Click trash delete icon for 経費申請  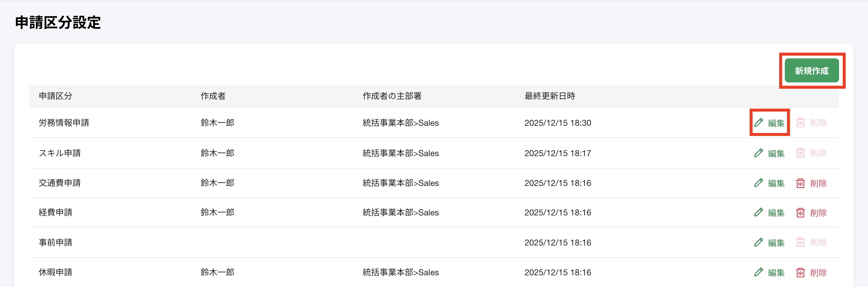800,213
